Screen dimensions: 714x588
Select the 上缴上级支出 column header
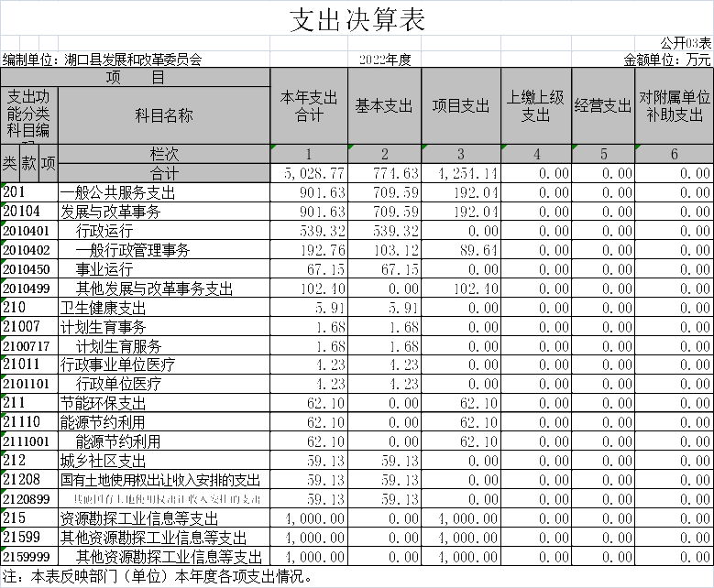point(535,106)
